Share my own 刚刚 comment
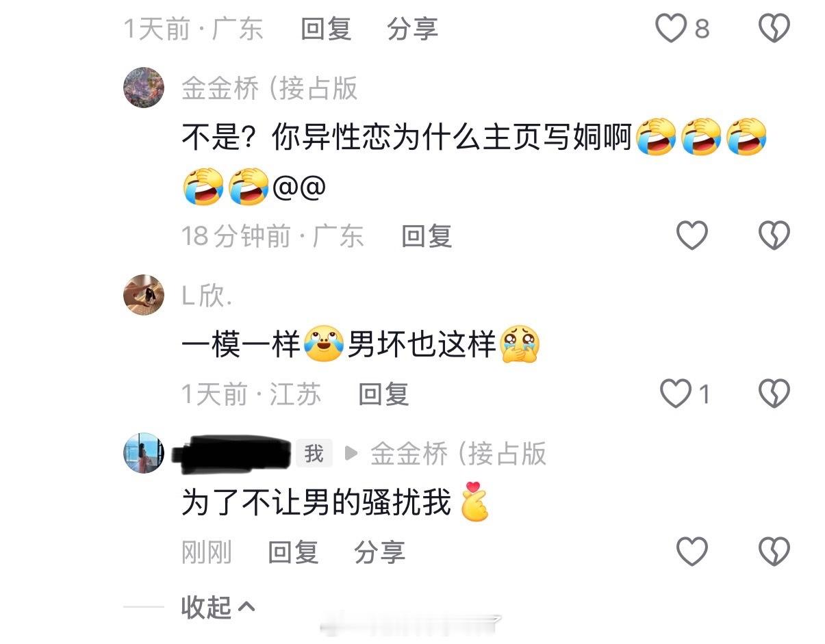Viewport: 825px width, 644px height. tap(379, 552)
